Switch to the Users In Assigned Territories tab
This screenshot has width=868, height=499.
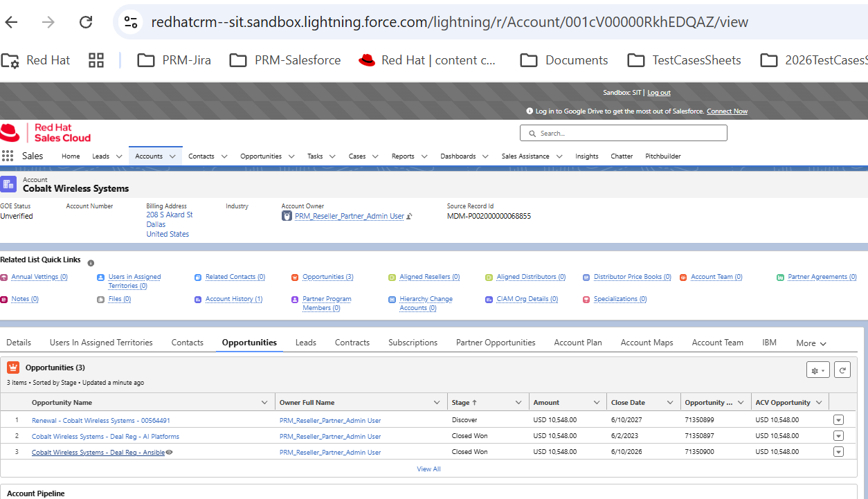[x=101, y=343]
